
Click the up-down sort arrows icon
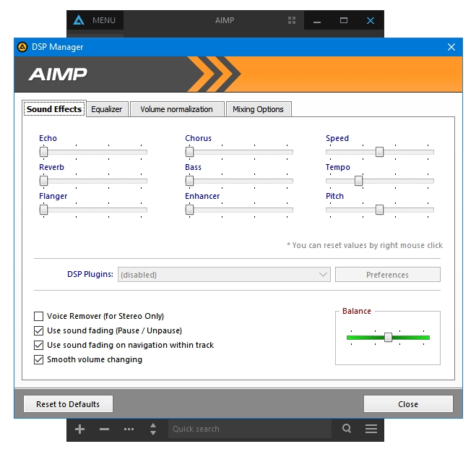pyautogui.click(x=153, y=429)
